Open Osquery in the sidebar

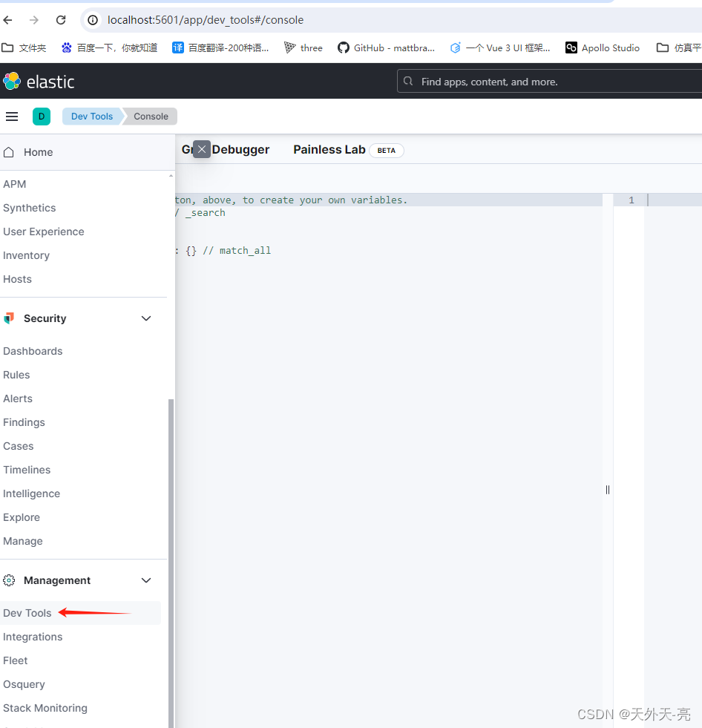24,684
